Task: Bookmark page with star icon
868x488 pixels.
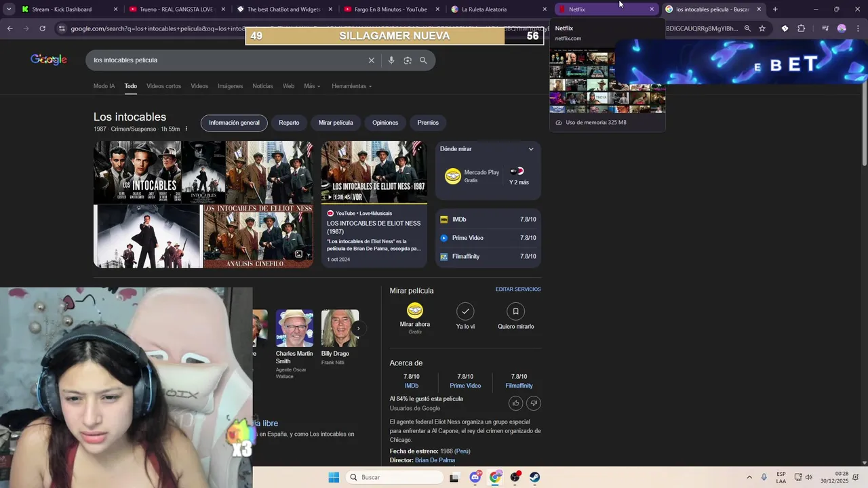Action: click(762, 28)
